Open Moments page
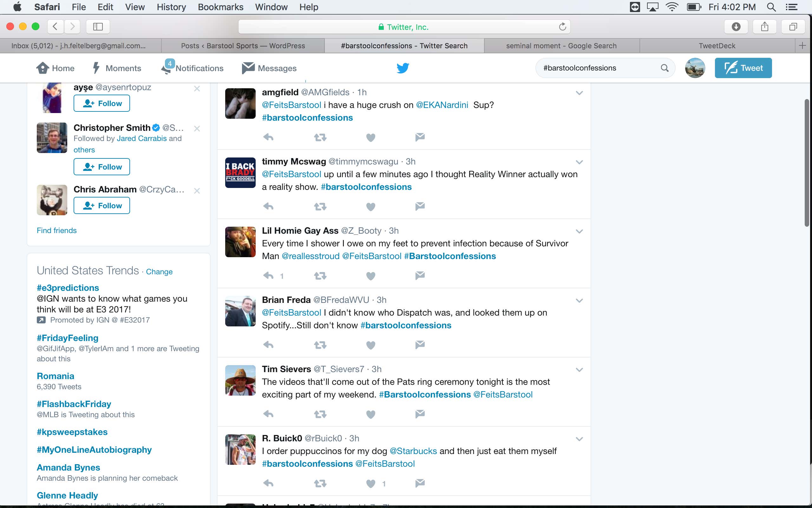 tap(117, 68)
